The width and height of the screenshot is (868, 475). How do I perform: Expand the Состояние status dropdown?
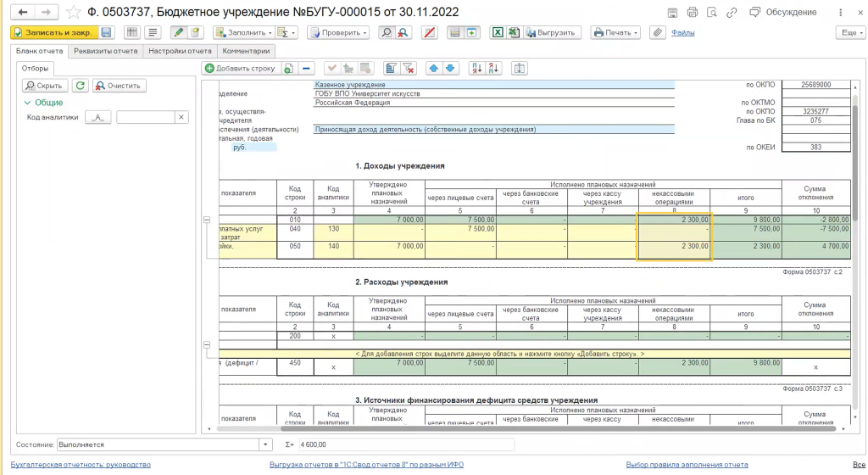point(267,444)
